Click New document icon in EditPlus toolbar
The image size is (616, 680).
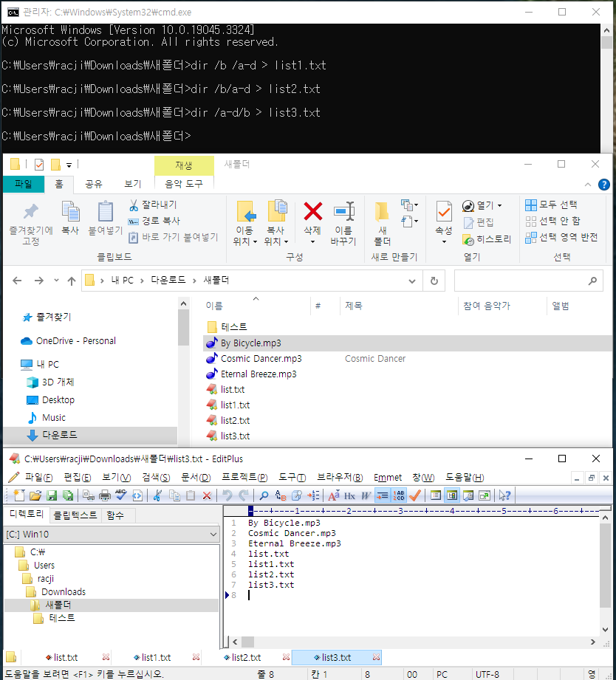19,495
